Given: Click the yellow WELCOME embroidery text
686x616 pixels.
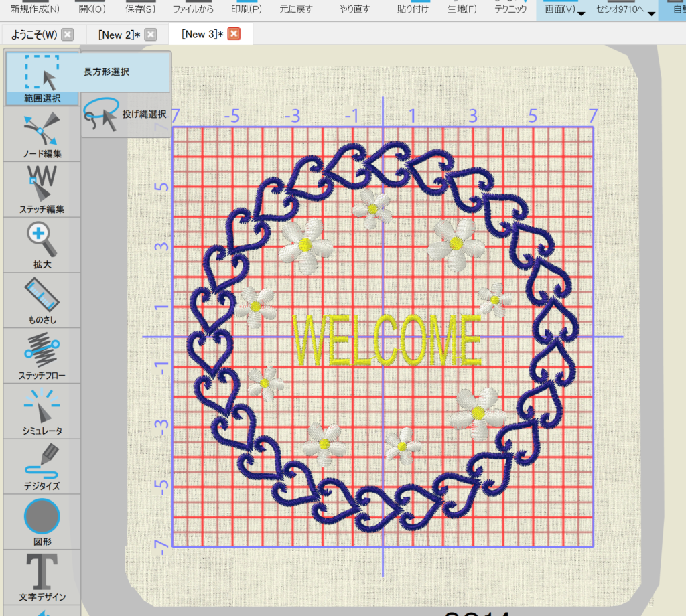Looking at the screenshot, I should [387, 339].
